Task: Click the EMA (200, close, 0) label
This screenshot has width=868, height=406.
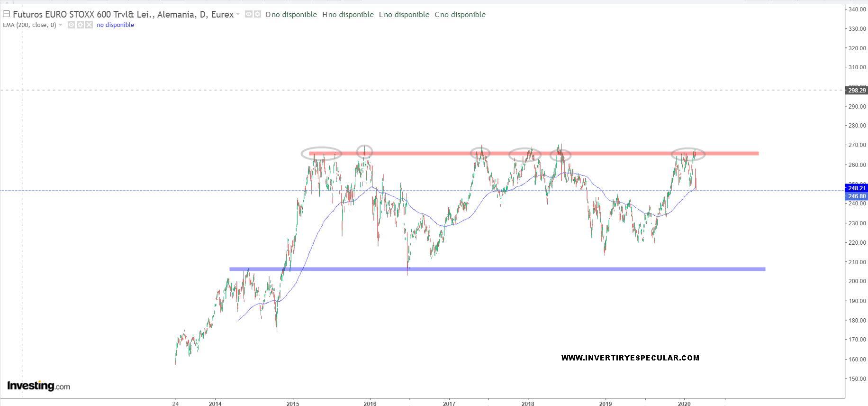Action: click(29, 25)
